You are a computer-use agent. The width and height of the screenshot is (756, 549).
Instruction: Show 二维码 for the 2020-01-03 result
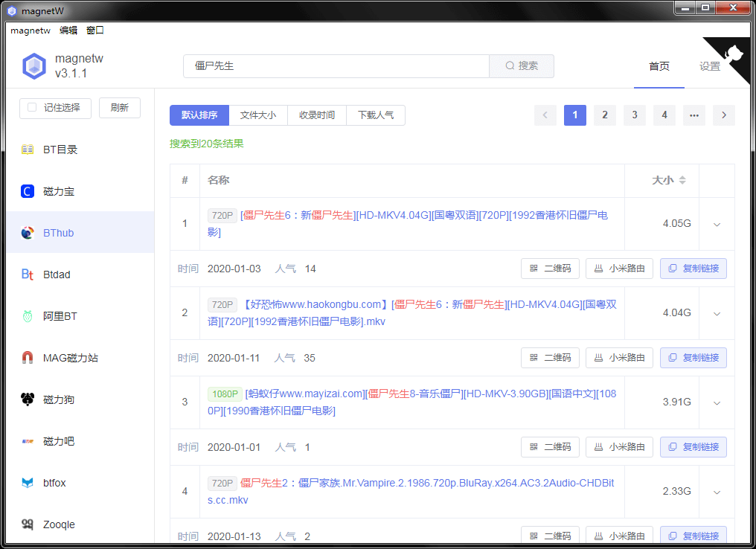pos(550,269)
